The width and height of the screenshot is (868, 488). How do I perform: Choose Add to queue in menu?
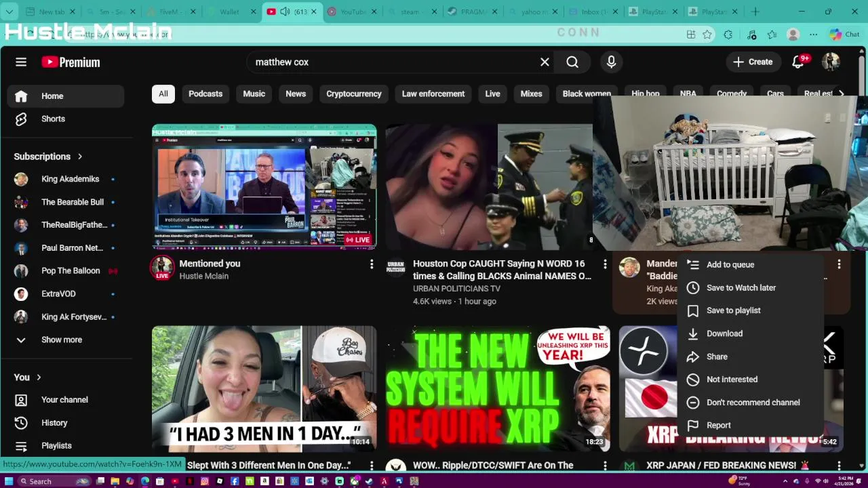(x=750, y=265)
